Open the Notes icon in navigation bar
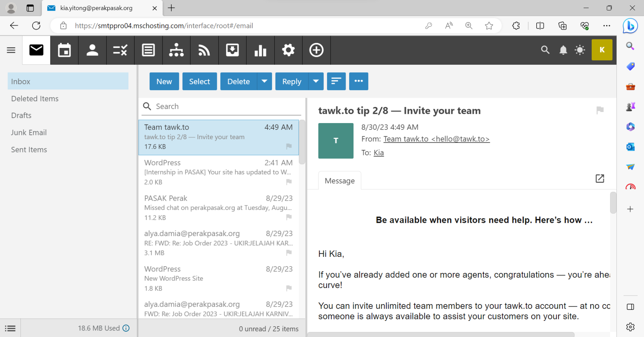 148,50
